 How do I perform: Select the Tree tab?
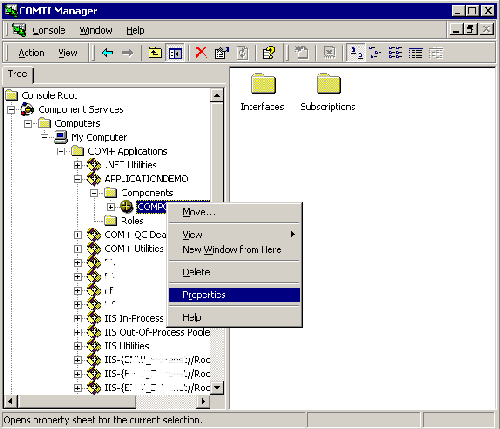click(x=18, y=74)
